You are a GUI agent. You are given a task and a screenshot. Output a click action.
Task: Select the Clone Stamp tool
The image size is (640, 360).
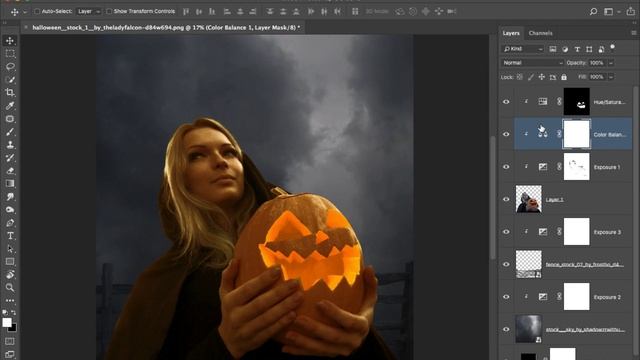pos(10,145)
